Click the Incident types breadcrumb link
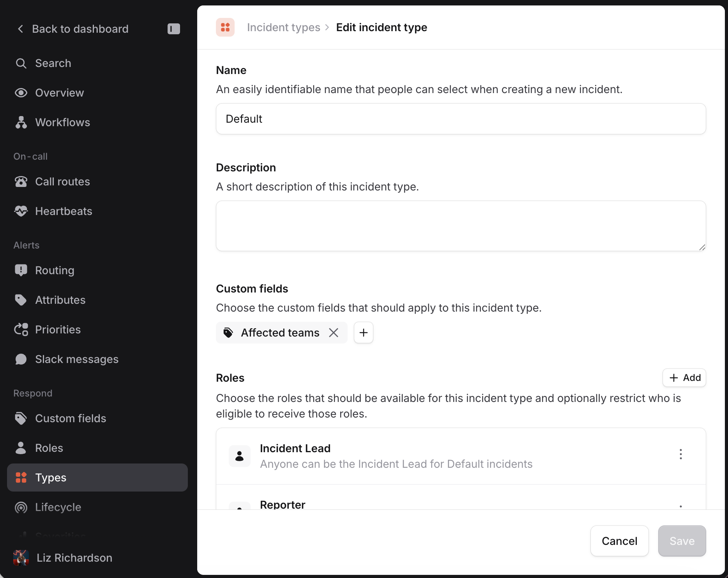728x578 pixels. click(284, 27)
